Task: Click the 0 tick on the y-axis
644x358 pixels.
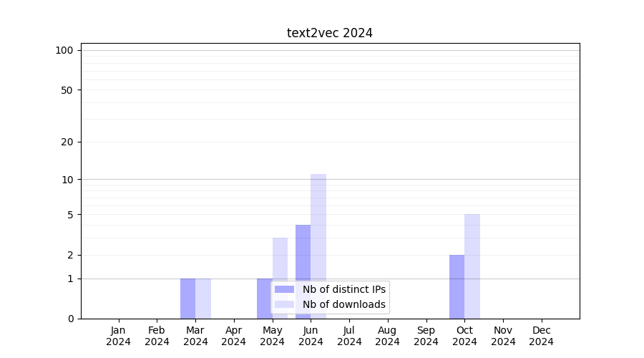Action: tap(70, 319)
